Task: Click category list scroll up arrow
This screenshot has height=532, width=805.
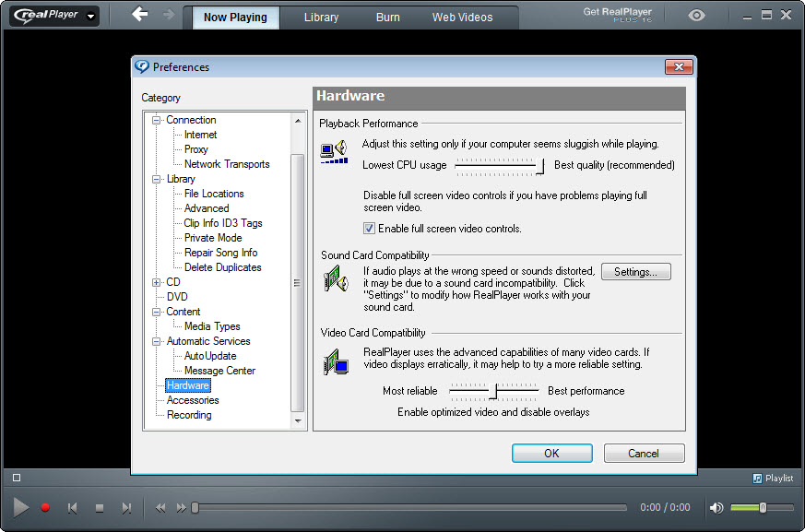Action: [298, 121]
